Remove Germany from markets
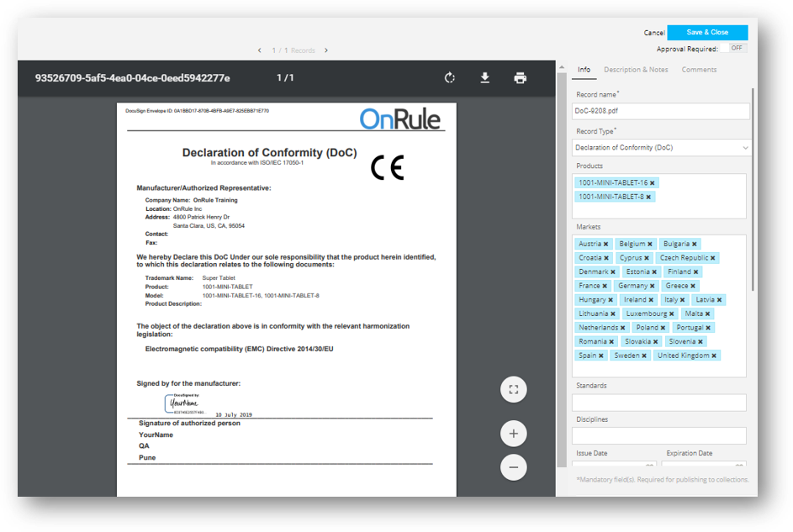This screenshot has height=532, width=793. point(653,286)
